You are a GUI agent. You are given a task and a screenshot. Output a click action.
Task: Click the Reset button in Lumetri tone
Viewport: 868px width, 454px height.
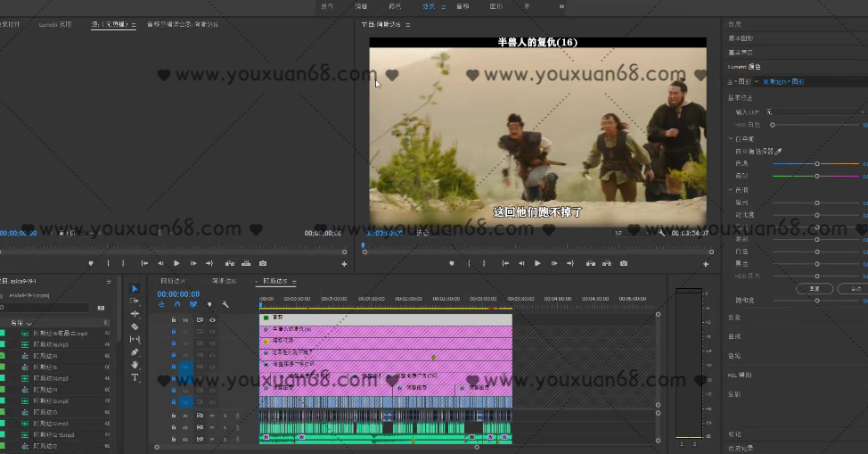815,289
